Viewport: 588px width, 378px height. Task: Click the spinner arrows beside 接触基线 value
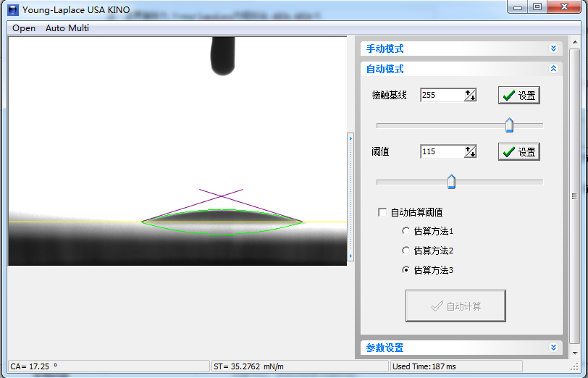pyautogui.click(x=471, y=95)
